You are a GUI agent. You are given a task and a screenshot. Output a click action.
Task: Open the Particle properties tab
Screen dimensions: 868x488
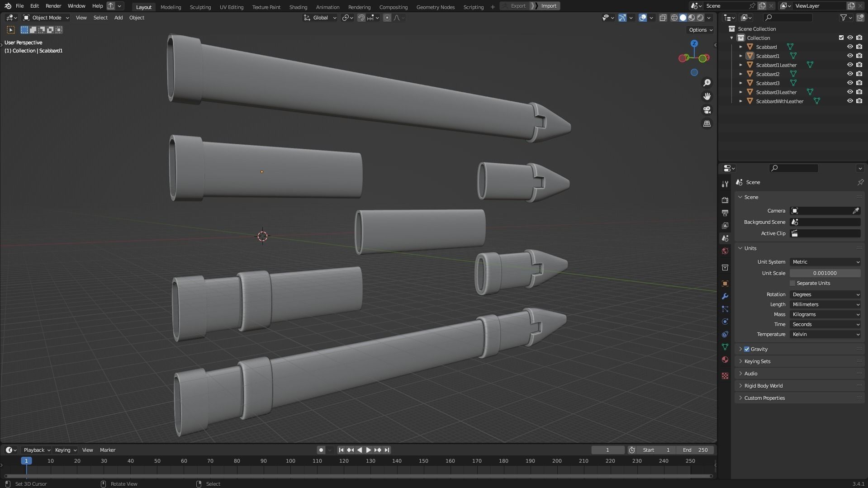[725, 309]
